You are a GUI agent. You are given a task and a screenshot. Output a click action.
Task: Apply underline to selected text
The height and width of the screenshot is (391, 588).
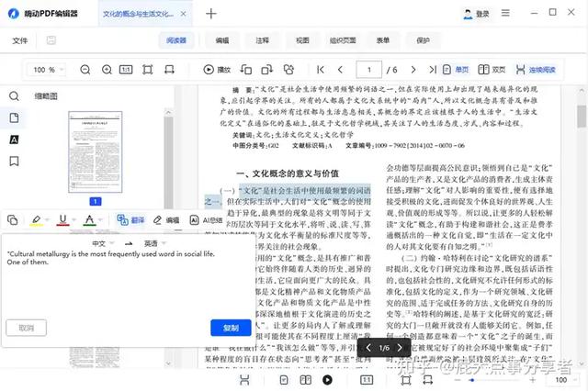(x=62, y=220)
